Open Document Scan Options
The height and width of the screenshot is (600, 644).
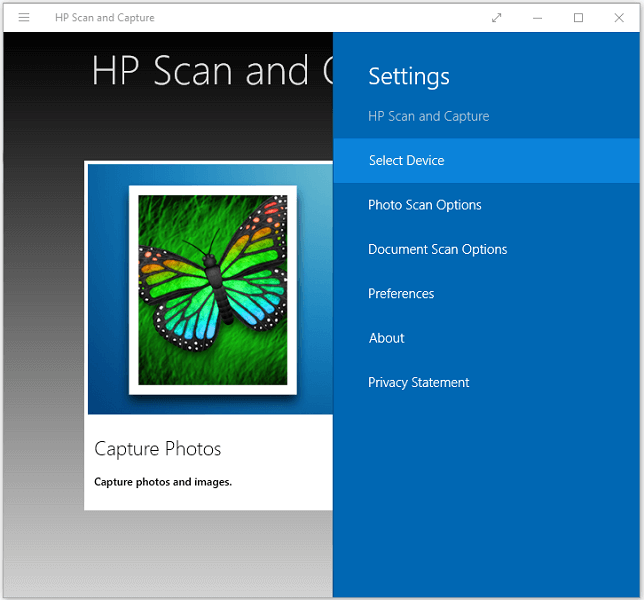tap(486, 249)
